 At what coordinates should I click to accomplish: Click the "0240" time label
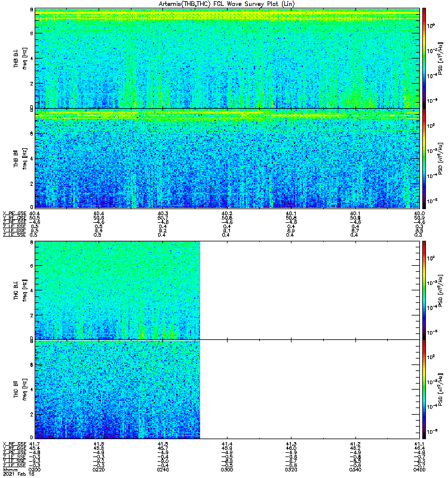(x=162, y=470)
